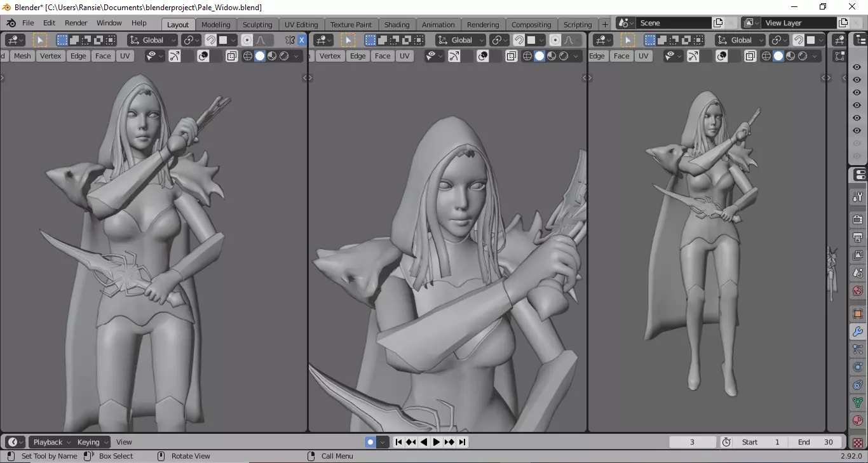This screenshot has width=868, height=463.
Task: Switch to the Sculpting workspace tab
Action: coord(257,24)
